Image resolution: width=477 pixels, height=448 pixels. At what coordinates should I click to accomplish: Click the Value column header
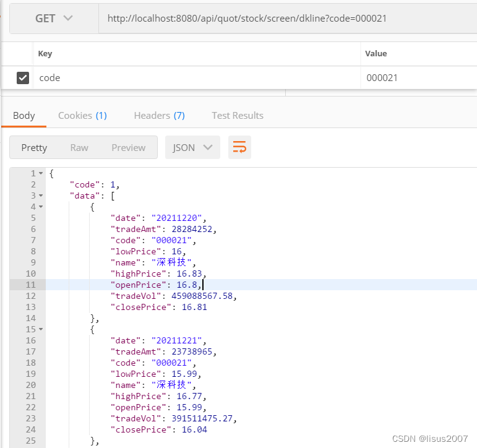coord(376,54)
